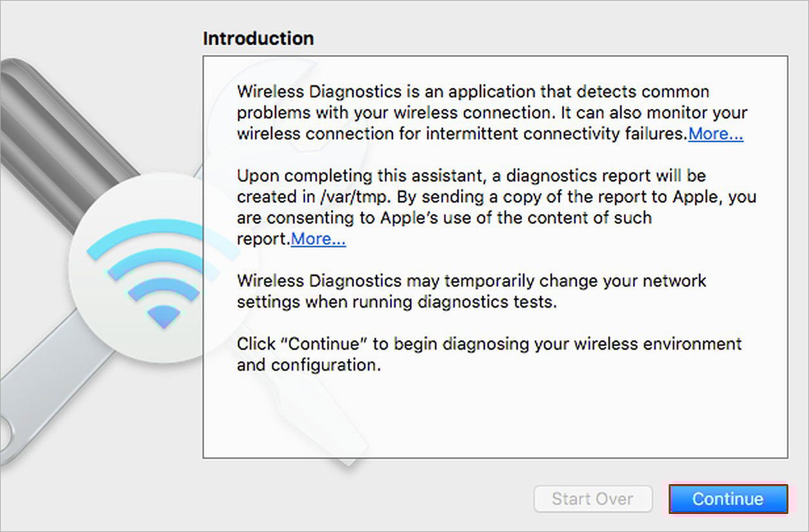Click the grayed-out Start Over button
This screenshot has width=809, height=532.
[592, 499]
